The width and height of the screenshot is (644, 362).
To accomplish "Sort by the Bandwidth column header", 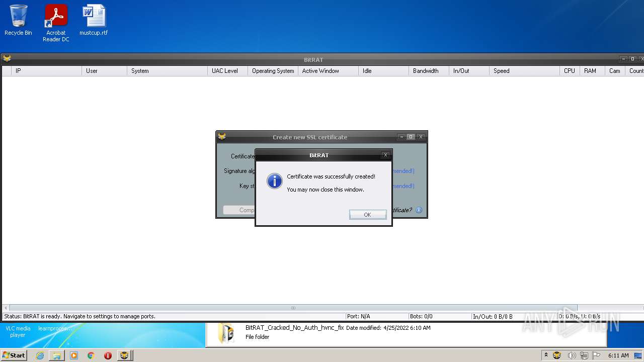I will click(x=429, y=71).
